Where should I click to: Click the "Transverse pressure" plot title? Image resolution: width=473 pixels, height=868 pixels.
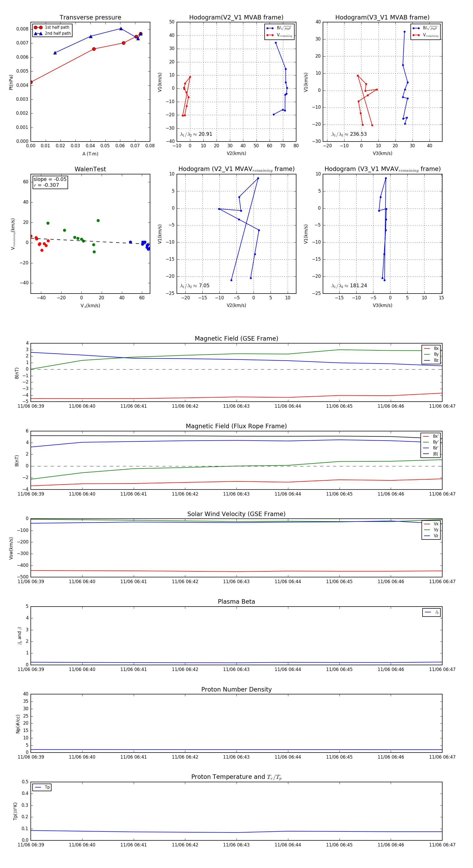[90, 18]
